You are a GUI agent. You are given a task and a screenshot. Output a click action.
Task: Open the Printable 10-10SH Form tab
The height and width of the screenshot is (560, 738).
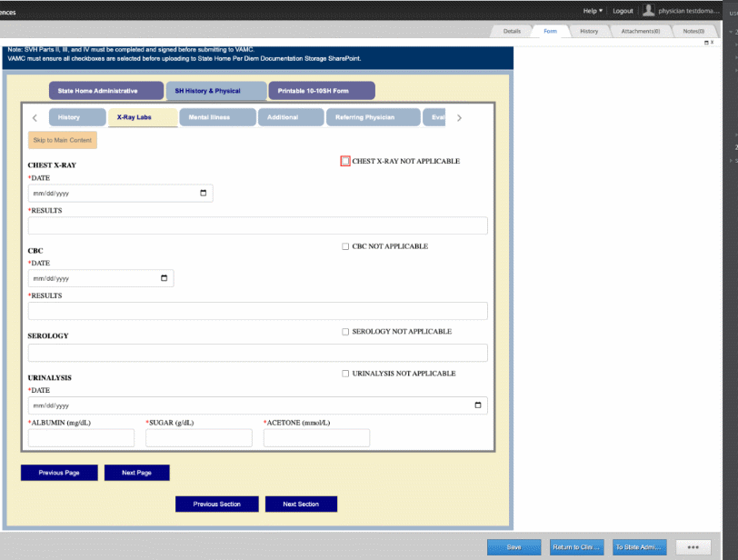[x=313, y=91]
